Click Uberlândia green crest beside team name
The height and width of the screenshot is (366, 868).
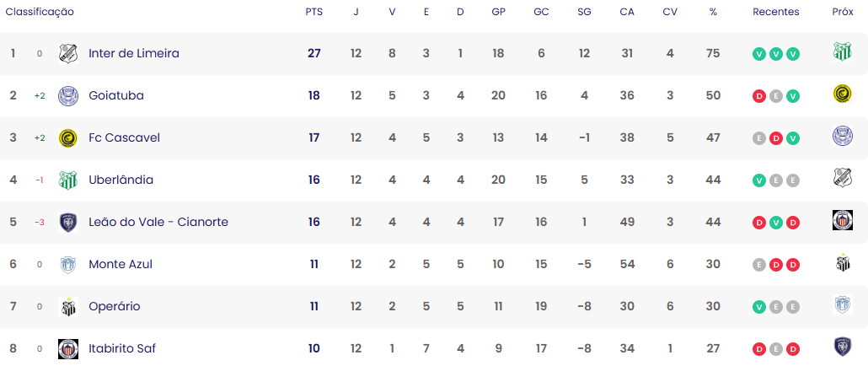click(x=68, y=180)
